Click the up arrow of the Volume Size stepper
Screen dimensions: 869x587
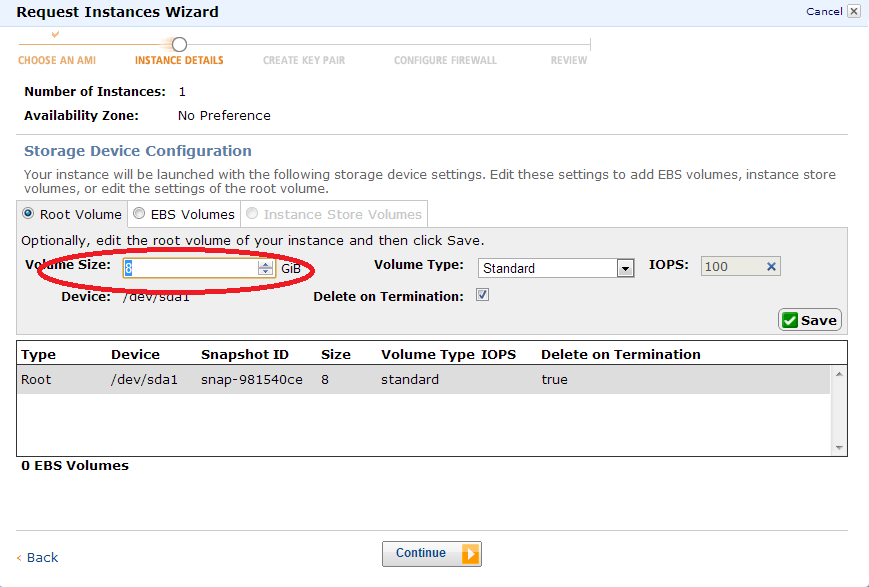pos(265,263)
